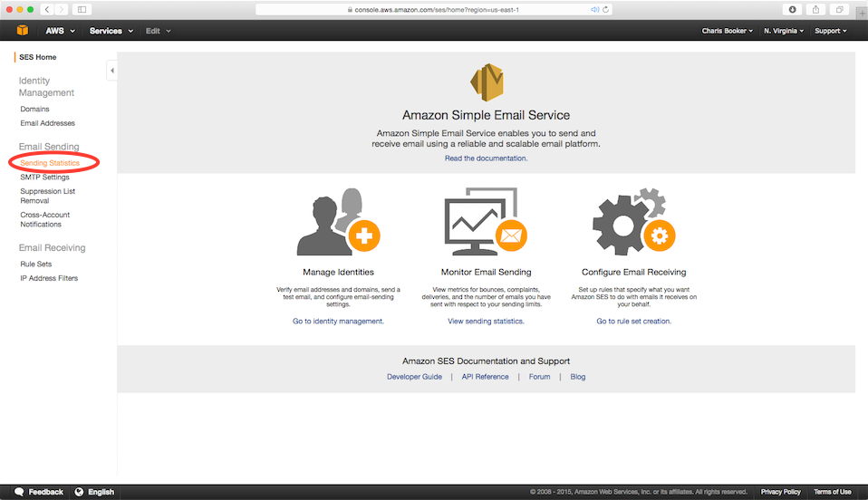Open Rule Sets under Email Receiving
This screenshot has width=868, height=500.
tap(36, 264)
